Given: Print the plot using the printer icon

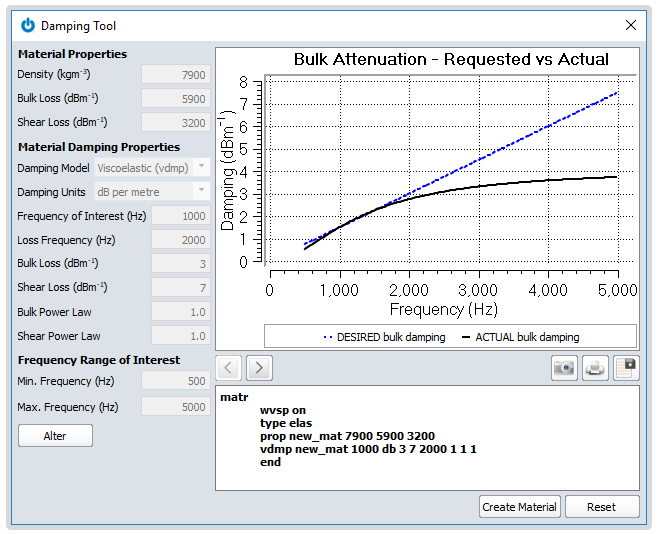Looking at the screenshot, I should (x=595, y=367).
